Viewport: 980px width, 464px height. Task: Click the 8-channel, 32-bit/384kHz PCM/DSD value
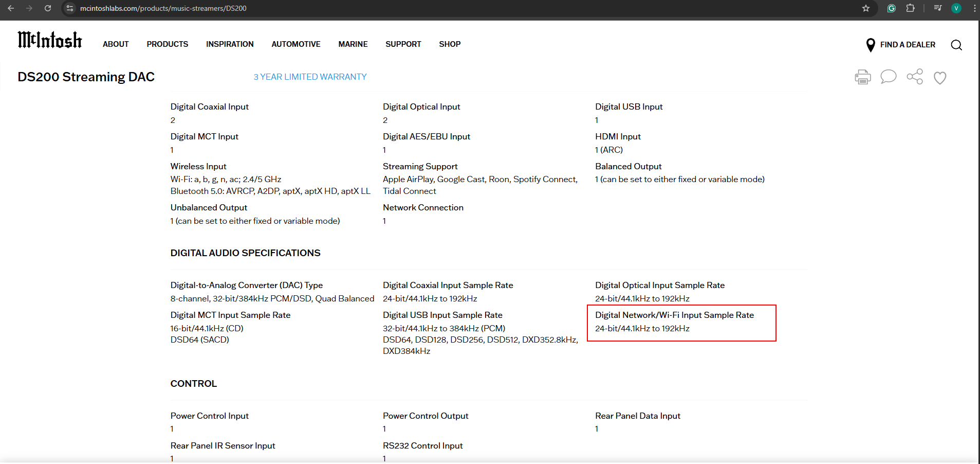pyautogui.click(x=272, y=298)
